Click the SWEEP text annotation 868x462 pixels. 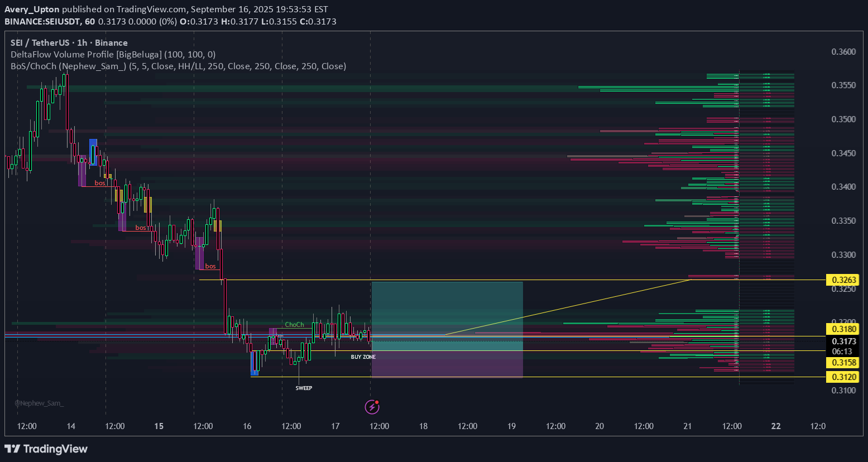point(304,388)
